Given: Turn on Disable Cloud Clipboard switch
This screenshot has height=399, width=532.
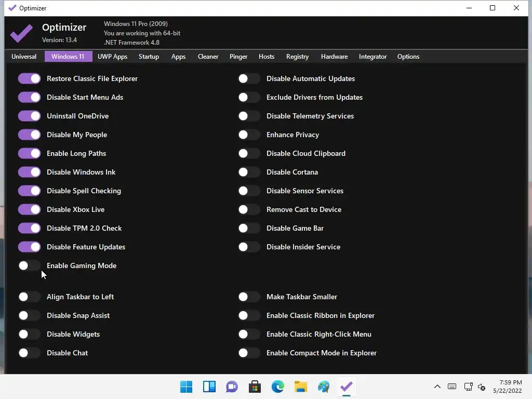Looking at the screenshot, I should (249, 153).
